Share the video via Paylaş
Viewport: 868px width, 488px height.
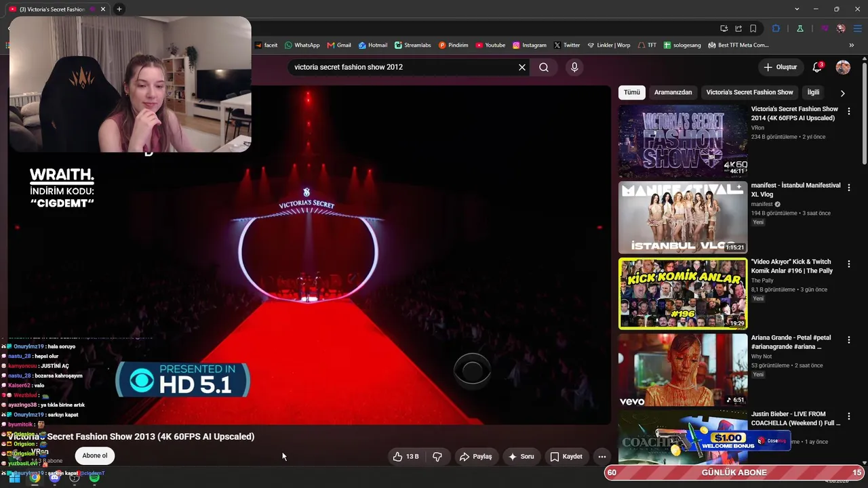(475, 457)
